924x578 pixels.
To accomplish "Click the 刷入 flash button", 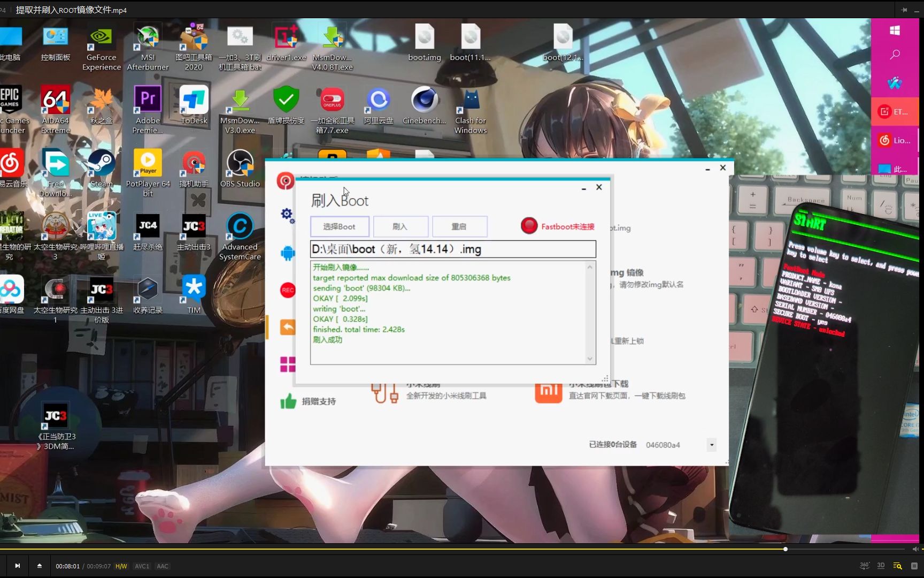I will coord(400,226).
